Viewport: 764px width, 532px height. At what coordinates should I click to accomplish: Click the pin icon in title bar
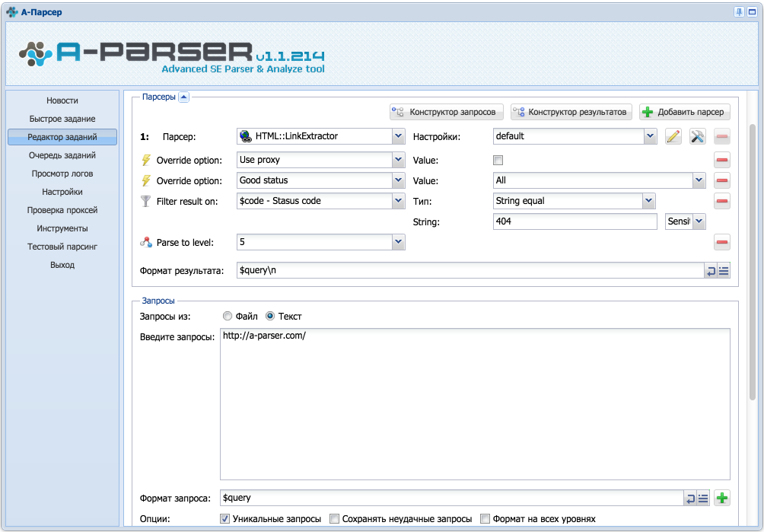(739, 12)
